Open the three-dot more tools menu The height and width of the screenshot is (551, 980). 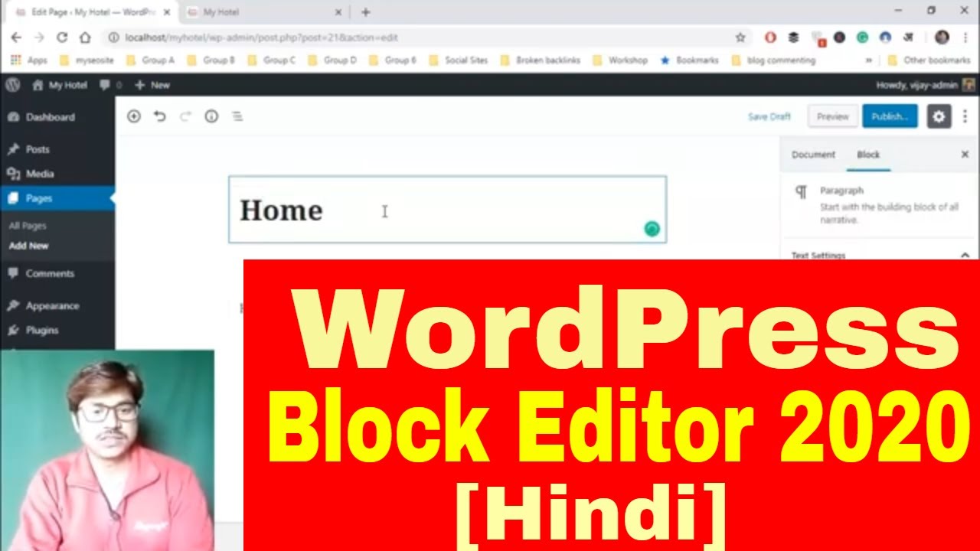coord(965,116)
